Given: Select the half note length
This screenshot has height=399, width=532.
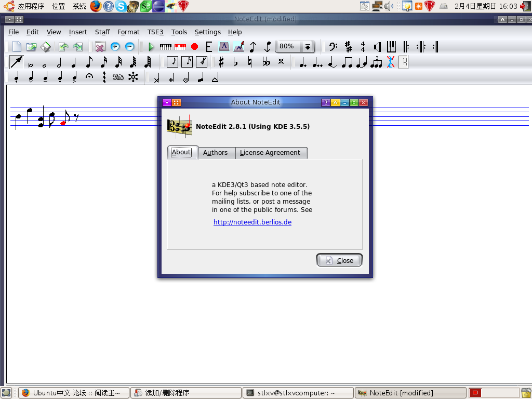Looking at the screenshot, I should click(59, 63).
